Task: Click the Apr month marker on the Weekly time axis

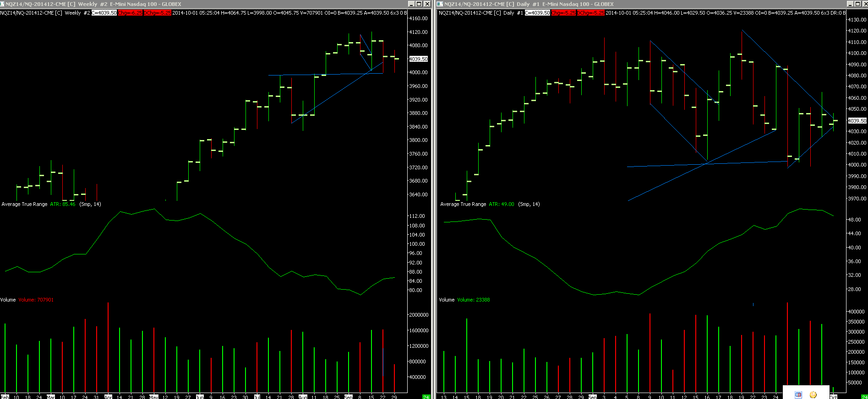Action: 108,397
